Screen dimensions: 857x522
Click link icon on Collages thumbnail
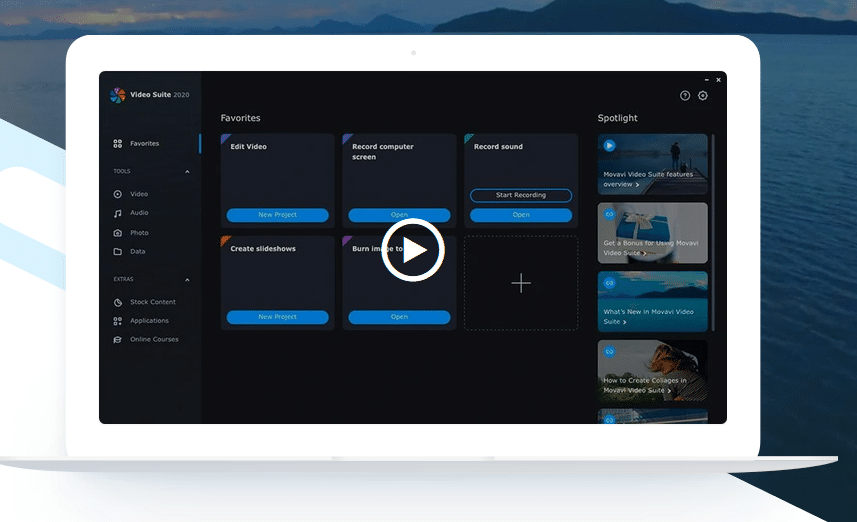pos(609,352)
